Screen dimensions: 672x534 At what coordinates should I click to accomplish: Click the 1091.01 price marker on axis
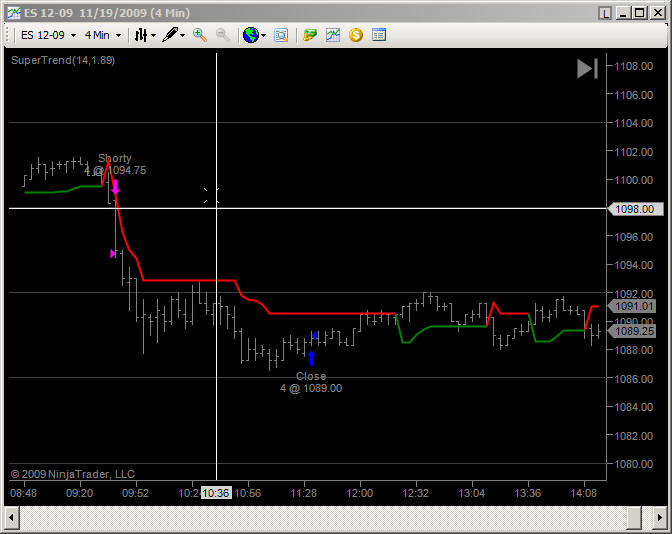pyautogui.click(x=632, y=306)
